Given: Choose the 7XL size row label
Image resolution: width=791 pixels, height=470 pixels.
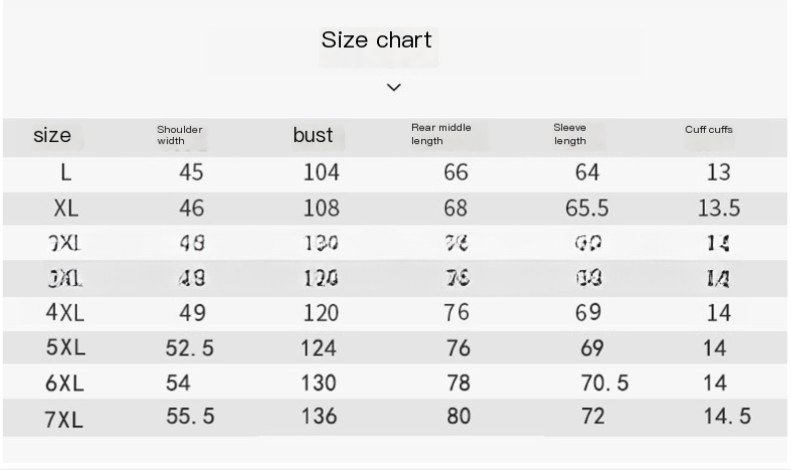Looking at the screenshot, I should (x=66, y=419).
